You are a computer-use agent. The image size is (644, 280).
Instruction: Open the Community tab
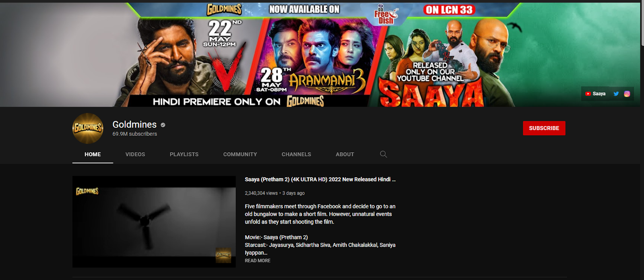[240, 154]
